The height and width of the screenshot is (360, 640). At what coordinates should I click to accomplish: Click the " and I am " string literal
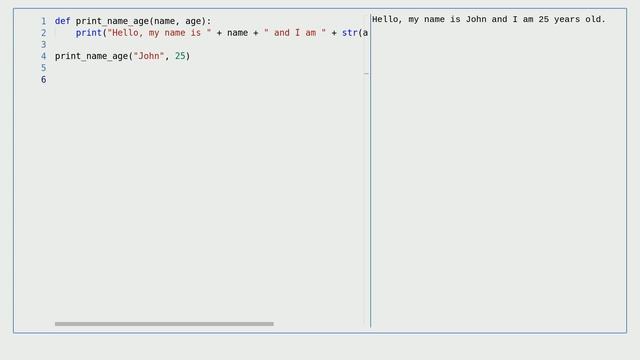tap(295, 33)
